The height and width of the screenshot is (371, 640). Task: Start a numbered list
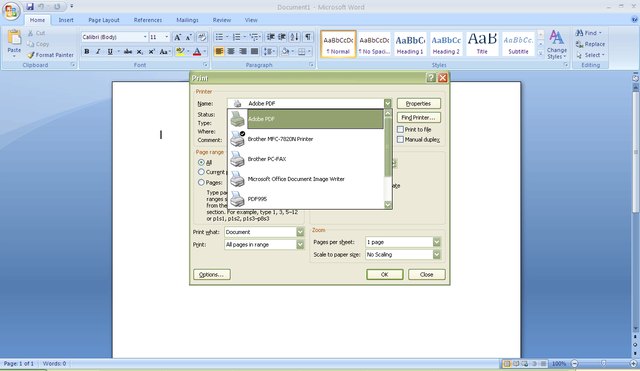click(x=236, y=37)
